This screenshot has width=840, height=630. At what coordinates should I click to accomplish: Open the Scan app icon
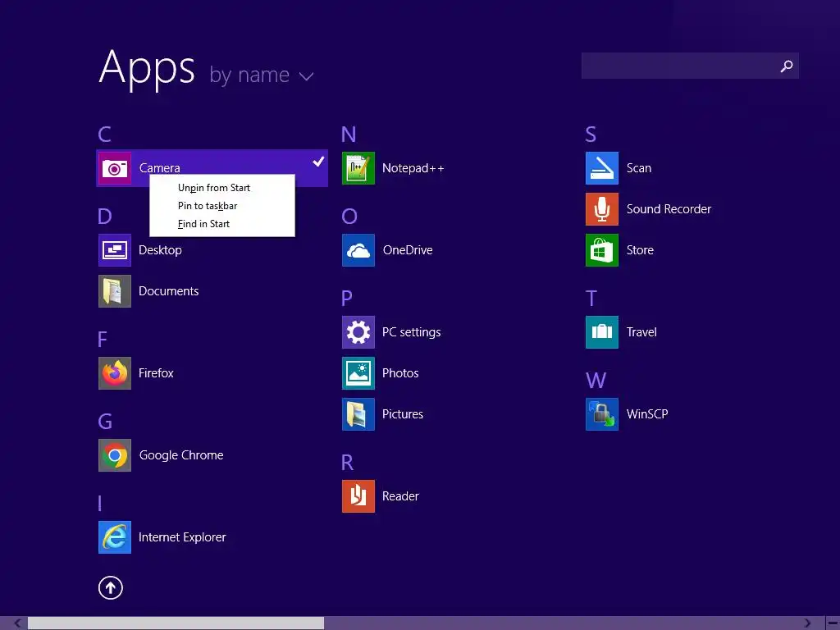click(x=602, y=168)
